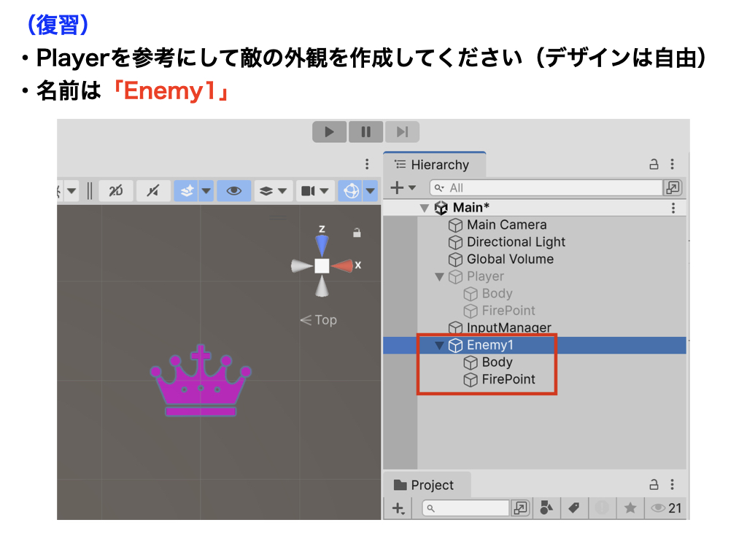Image resolution: width=747 pixels, height=560 pixels.
Task: Select InputManager object
Action: point(508,327)
